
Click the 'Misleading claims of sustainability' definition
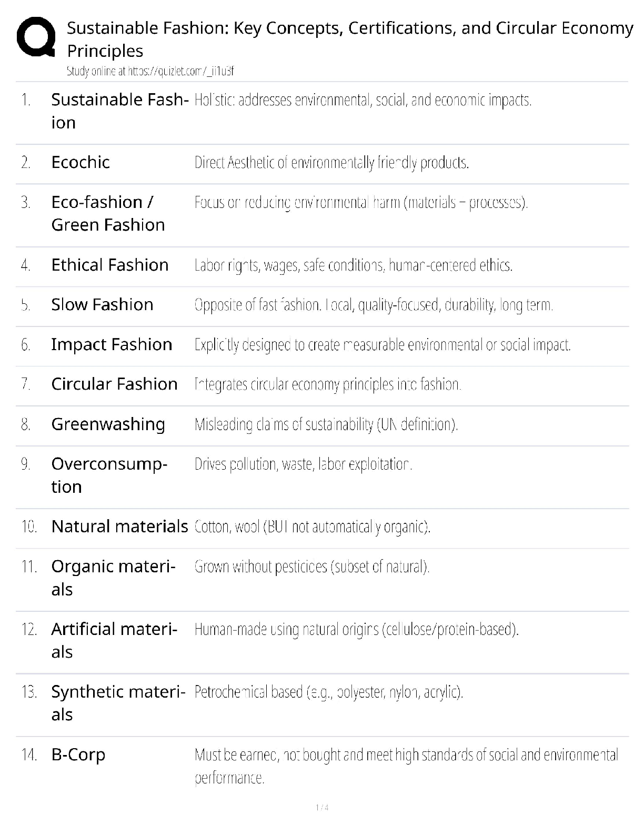326,424
